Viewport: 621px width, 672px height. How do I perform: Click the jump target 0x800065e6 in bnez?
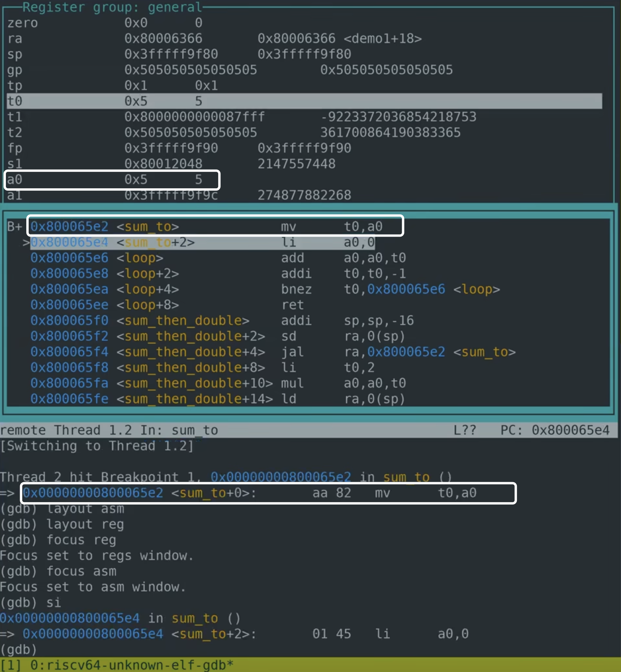[x=406, y=289]
